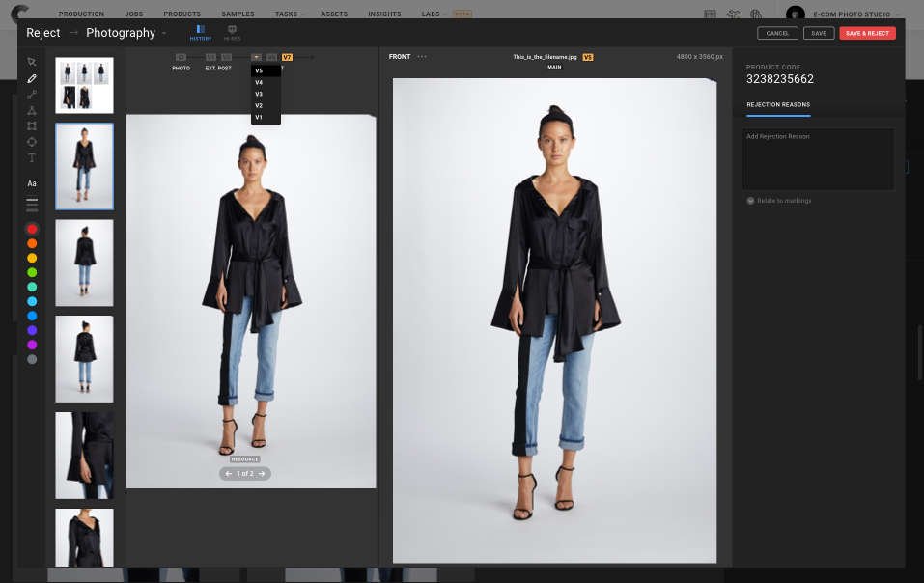Click the V5 badge beside filename
924x583 pixels.
point(588,57)
